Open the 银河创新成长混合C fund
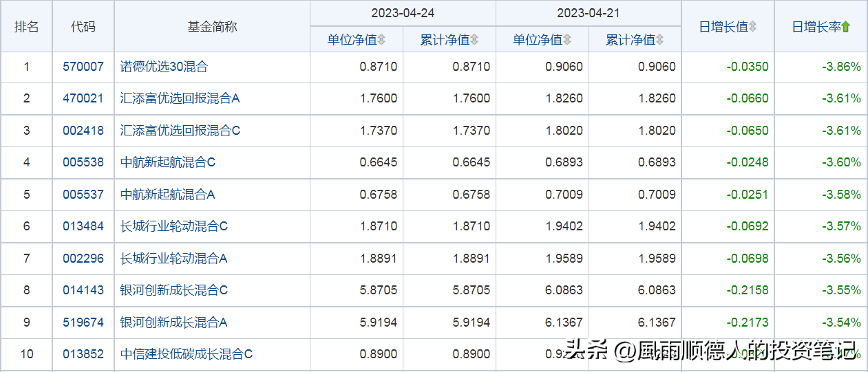Image resolution: width=868 pixels, height=372 pixels. [174, 290]
